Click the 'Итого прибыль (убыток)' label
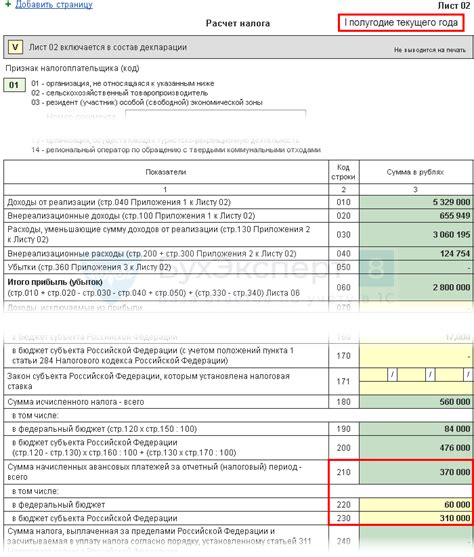Viewport: 474px width, 557px height. (55, 282)
